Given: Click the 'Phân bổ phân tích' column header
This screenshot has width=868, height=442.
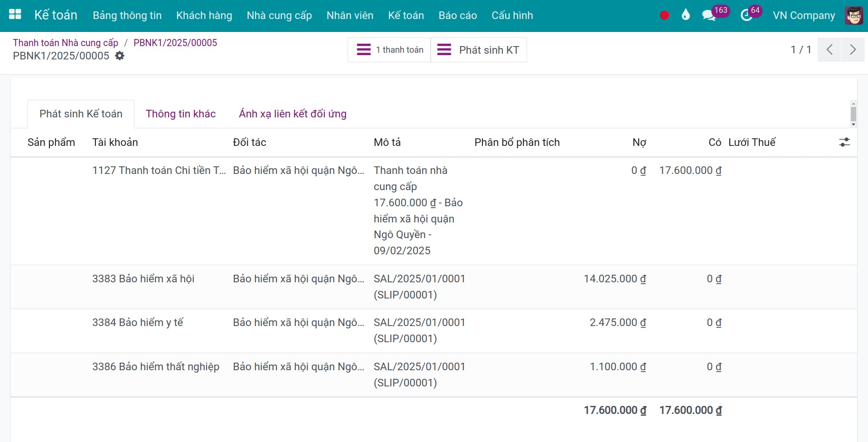Looking at the screenshot, I should pos(517,143).
